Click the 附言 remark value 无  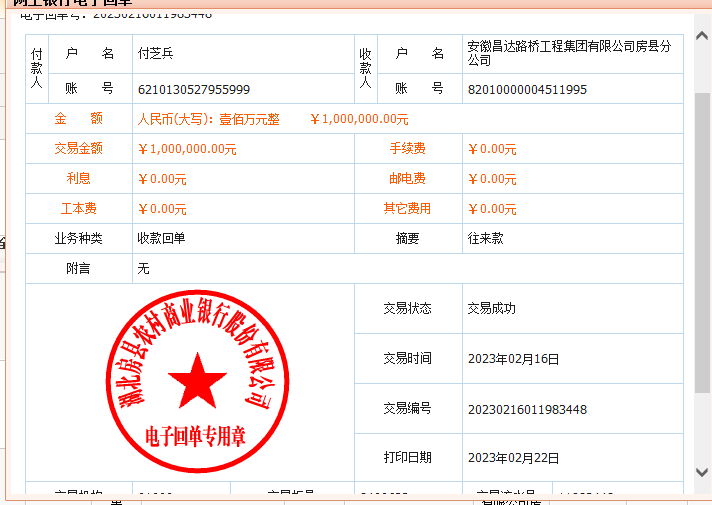tap(143, 269)
